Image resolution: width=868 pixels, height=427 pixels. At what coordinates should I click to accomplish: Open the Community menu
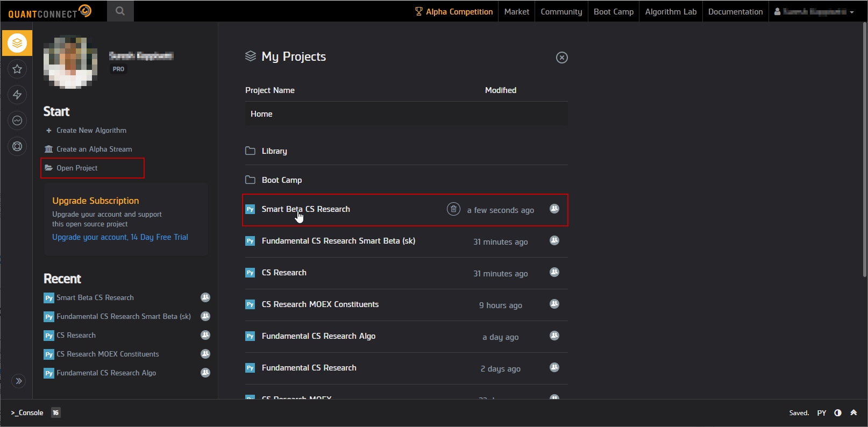(561, 11)
